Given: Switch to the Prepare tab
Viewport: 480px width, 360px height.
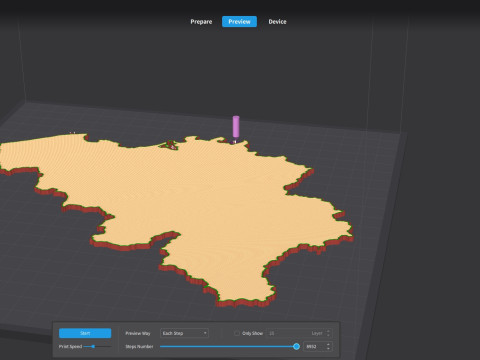Looking at the screenshot, I should click(x=201, y=22).
